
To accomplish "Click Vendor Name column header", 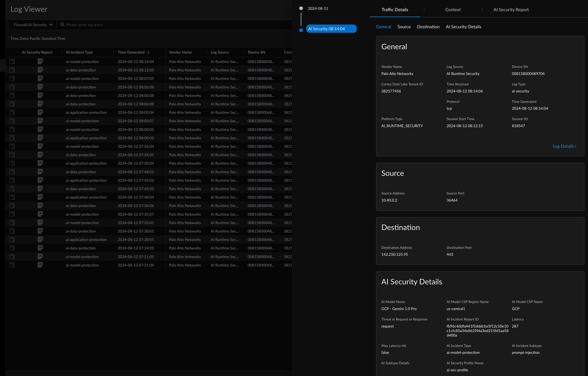I will coord(180,52).
